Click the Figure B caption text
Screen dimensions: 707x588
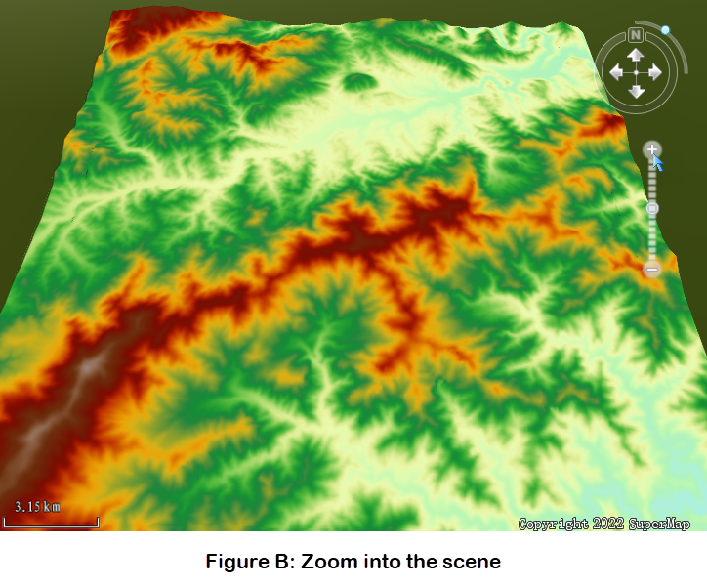click(x=353, y=562)
